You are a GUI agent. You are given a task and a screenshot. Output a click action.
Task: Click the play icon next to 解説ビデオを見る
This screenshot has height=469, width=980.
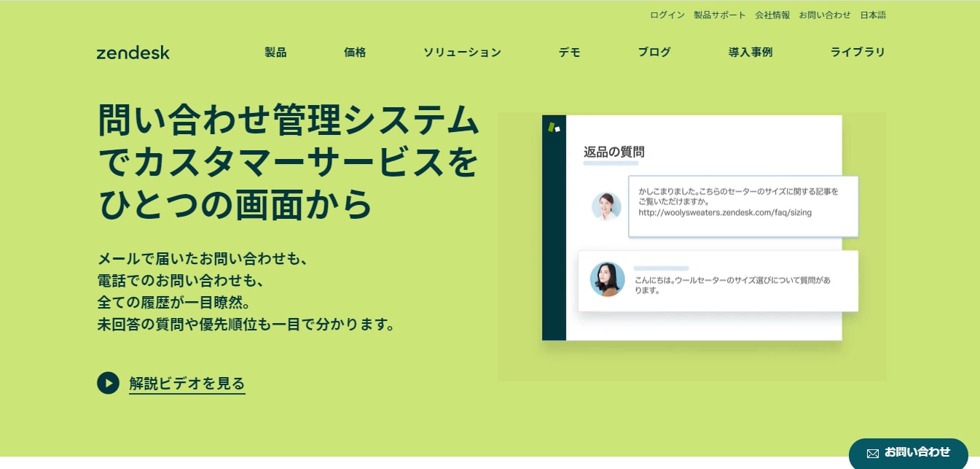[x=108, y=383]
